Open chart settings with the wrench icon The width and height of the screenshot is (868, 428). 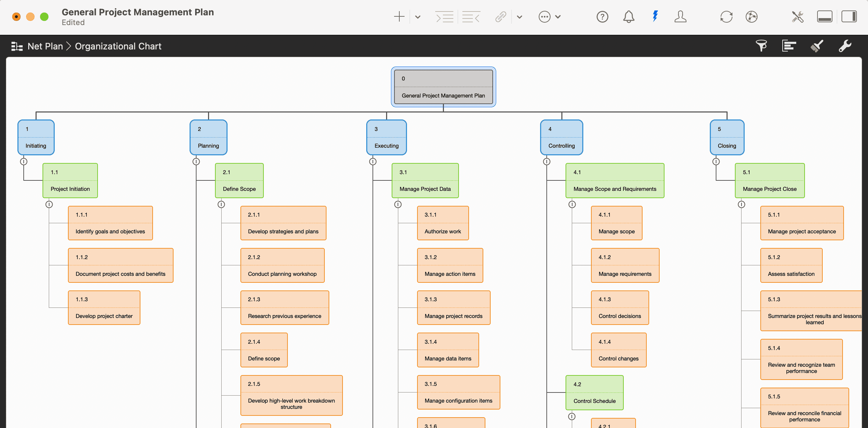(845, 46)
